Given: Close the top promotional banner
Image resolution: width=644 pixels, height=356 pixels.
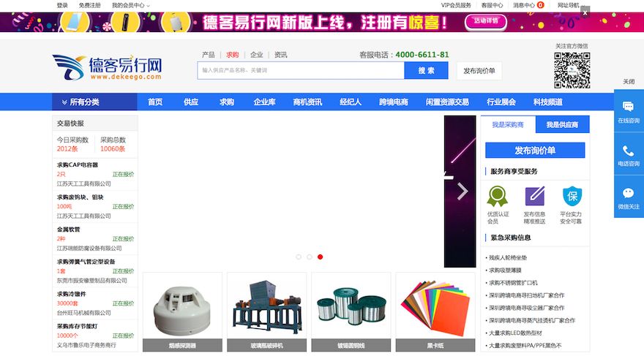Looking at the screenshot, I should coord(585,12).
